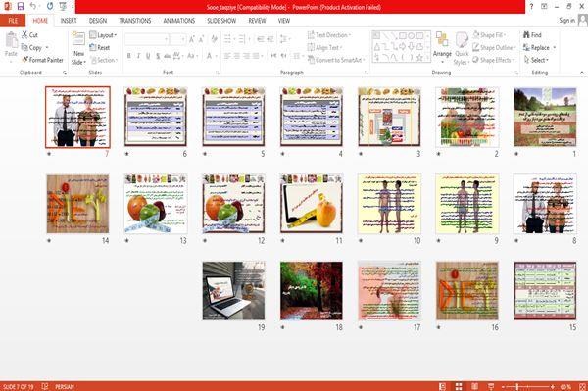588x391 pixels.
Task: Switch to Reading View icon
Action: click(x=474, y=386)
